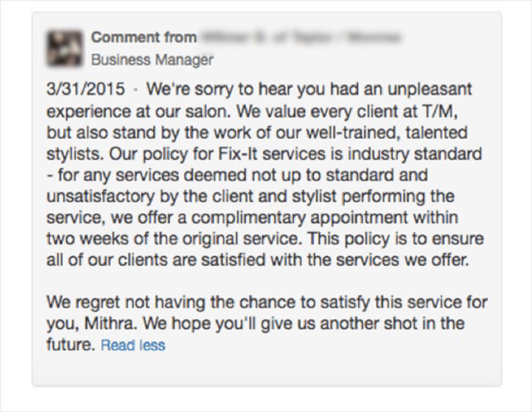Collapse the comment with Read less
The height and width of the screenshot is (412, 532).
(x=133, y=345)
